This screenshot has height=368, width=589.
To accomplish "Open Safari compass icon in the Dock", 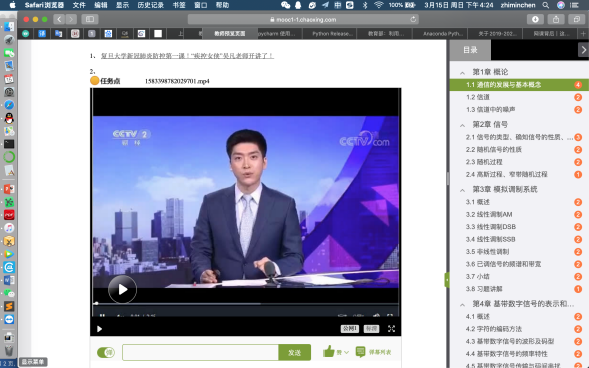I will (x=9, y=105).
